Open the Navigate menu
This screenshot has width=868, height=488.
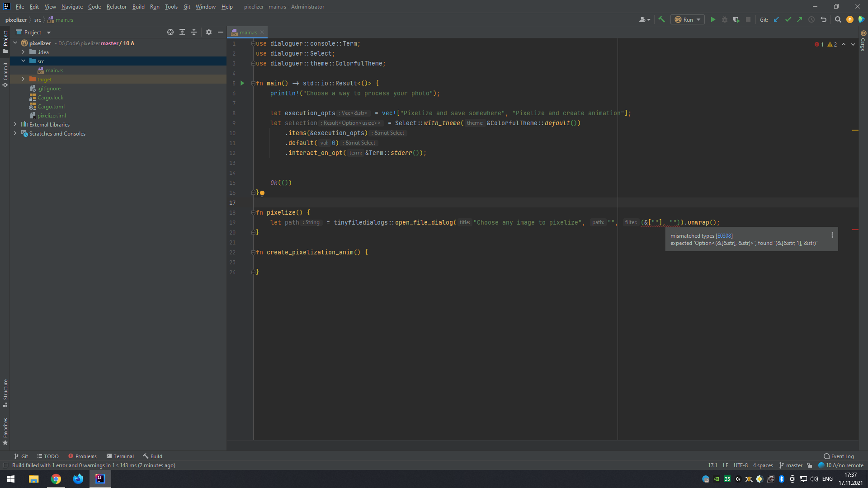(x=72, y=7)
